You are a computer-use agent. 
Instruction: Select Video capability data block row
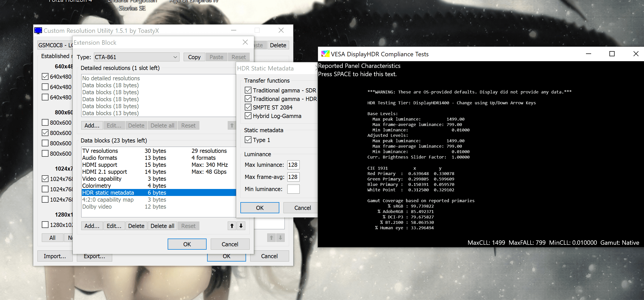(159, 179)
